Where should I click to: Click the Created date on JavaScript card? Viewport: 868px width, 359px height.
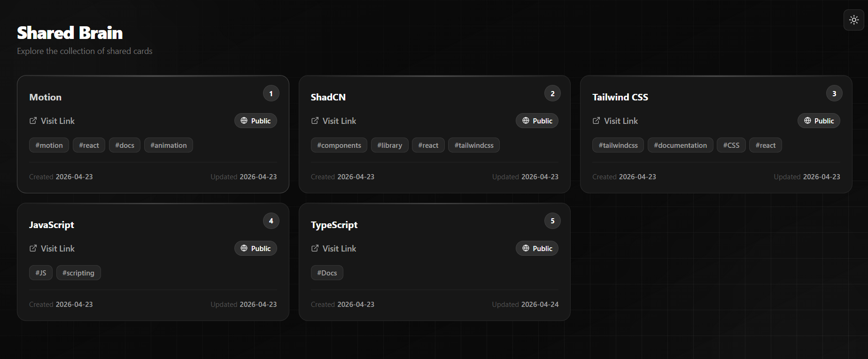(61, 305)
